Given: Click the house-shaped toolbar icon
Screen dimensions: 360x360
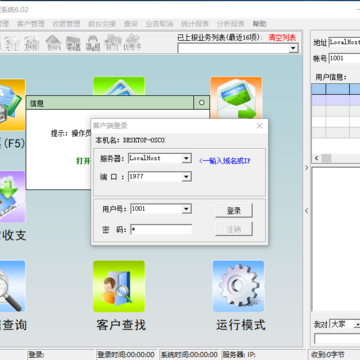Looking at the screenshot, I should 53,43.
